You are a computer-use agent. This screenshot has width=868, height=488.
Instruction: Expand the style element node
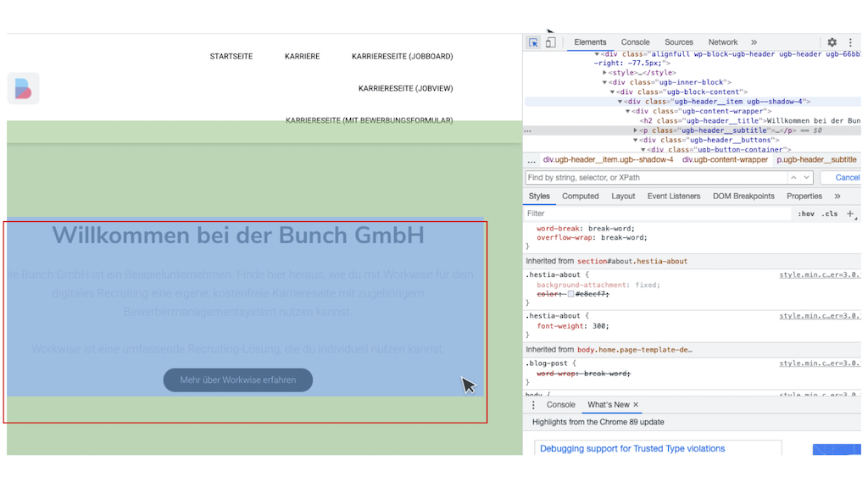(x=604, y=73)
